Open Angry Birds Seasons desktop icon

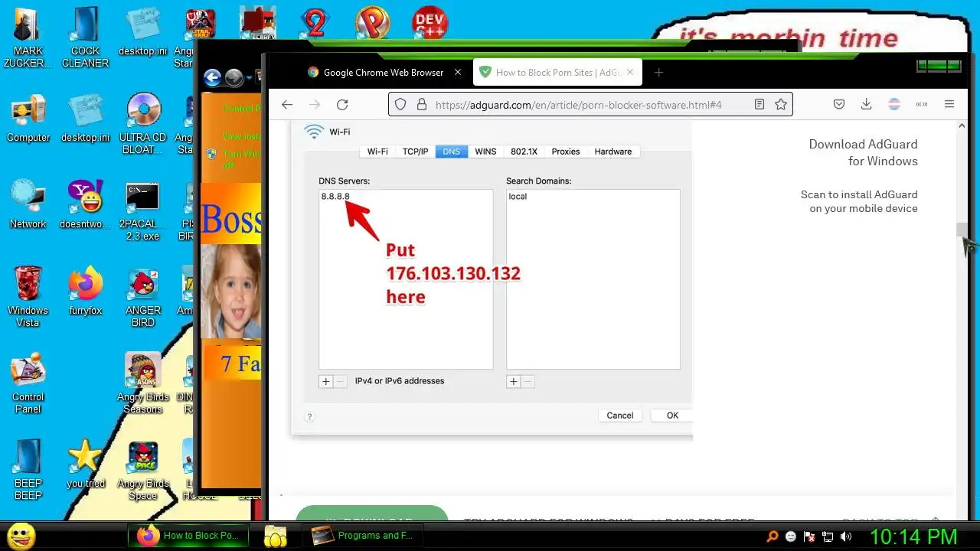143,383
